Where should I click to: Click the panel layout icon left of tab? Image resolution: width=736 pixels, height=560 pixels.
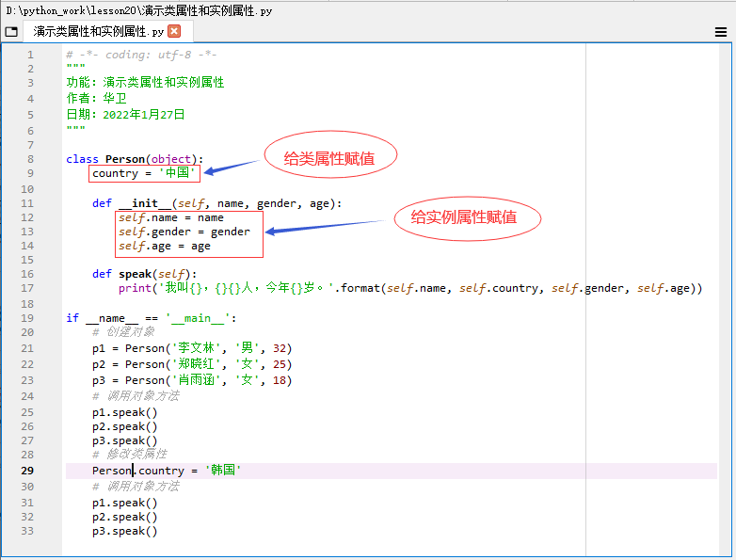point(11,31)
